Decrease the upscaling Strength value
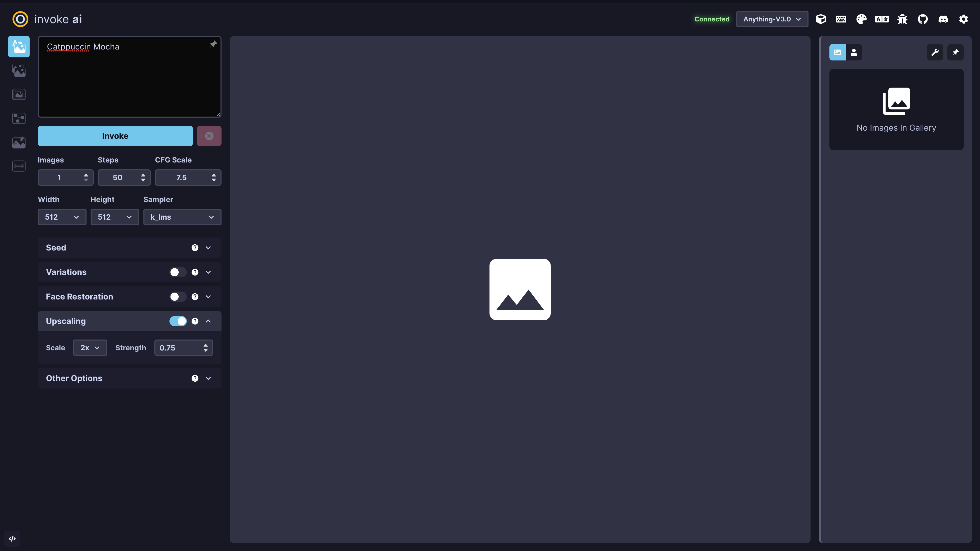This screenshot has width=980, height=551. pos(205,350)
